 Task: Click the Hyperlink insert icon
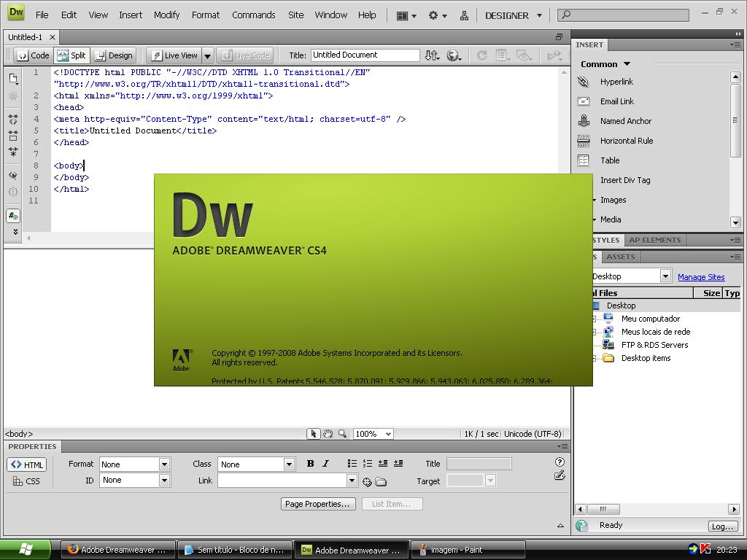[x=583, y=82]
